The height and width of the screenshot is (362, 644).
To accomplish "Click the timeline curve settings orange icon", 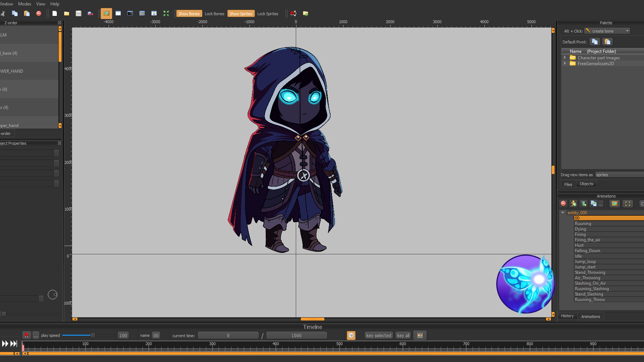I will click(351, 335).
